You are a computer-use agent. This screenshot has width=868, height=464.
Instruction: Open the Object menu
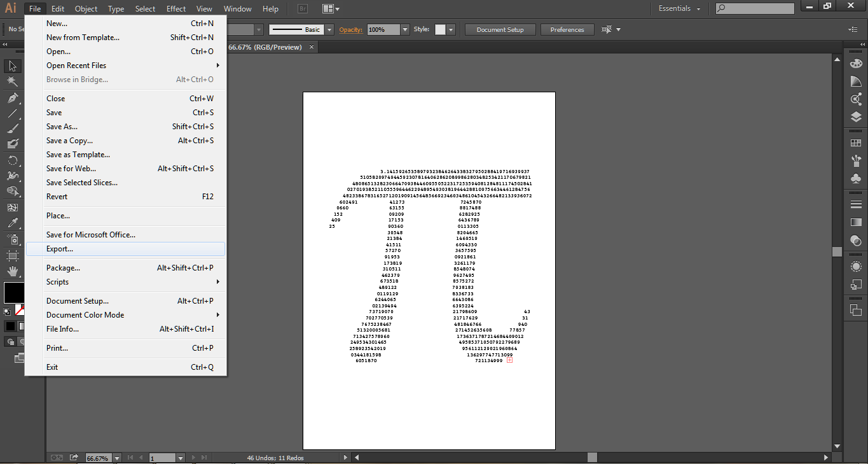click(86, 9)
